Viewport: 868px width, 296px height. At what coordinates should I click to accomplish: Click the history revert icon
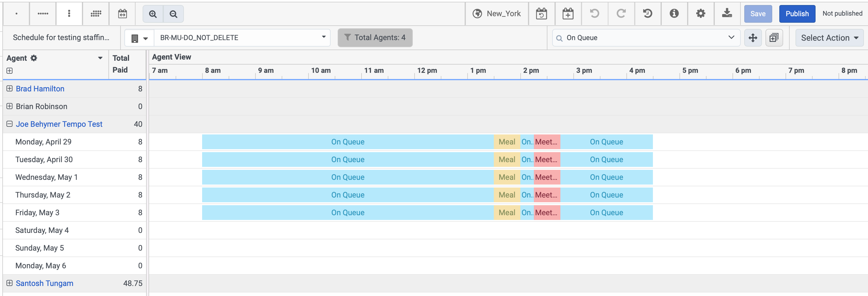pyautogui.click(x=647, y=14)
